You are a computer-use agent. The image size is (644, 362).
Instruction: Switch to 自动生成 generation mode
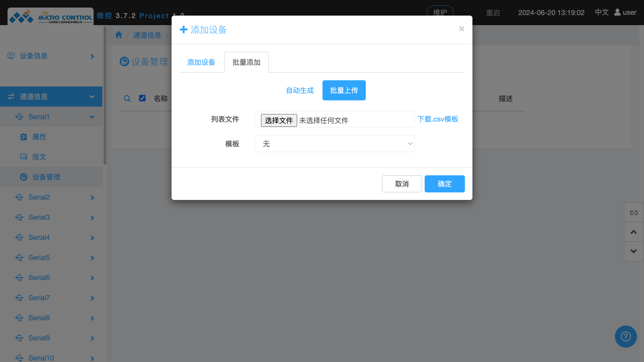click(300, 90)
